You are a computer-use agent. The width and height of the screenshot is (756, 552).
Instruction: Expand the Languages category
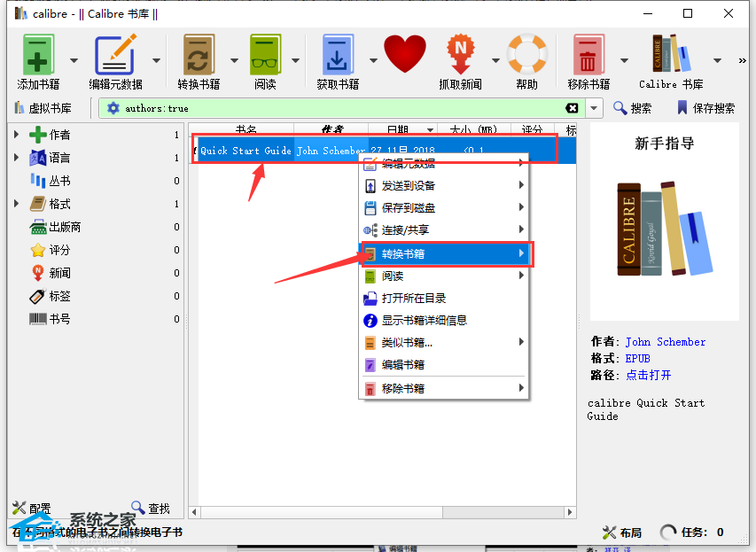point(16,158)
